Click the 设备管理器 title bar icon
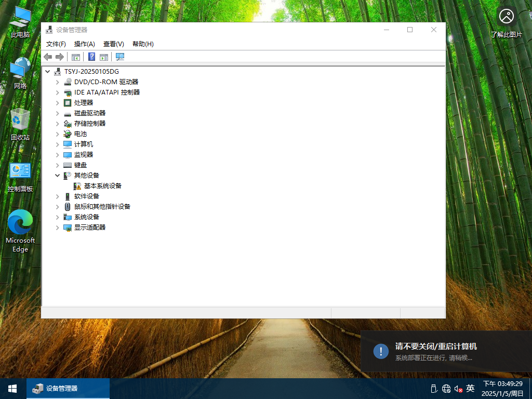 tap(49, 30)
